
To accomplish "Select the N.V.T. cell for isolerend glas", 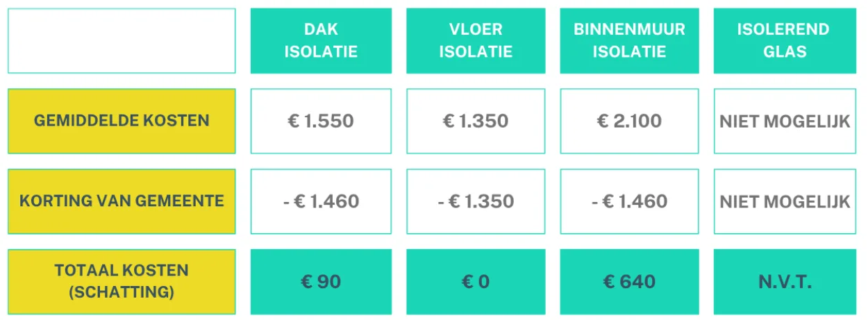I will click(x=784, y=281).
